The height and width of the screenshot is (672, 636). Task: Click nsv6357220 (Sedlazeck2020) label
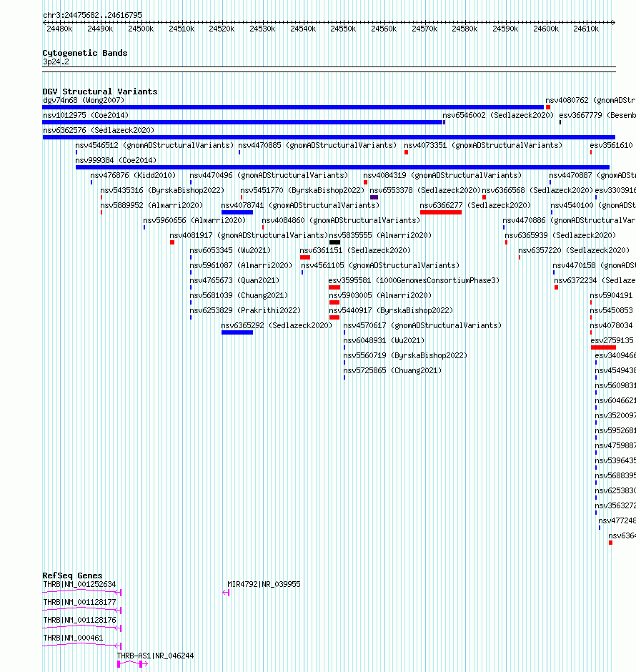coord(574,250)
